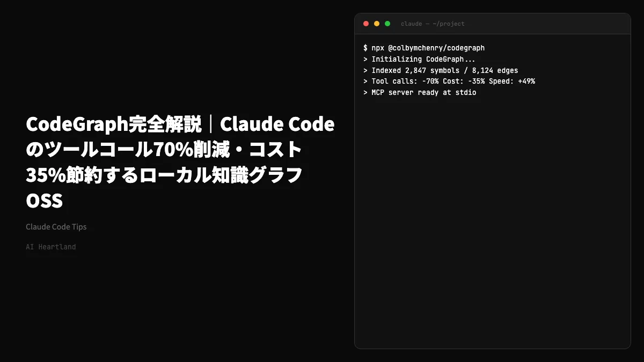Click the red close dot in terminal window

click(366, 24)
